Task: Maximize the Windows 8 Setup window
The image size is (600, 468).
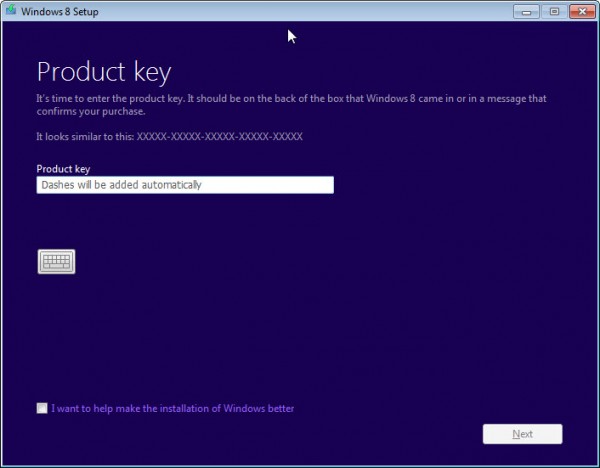Action: point(554,12)
